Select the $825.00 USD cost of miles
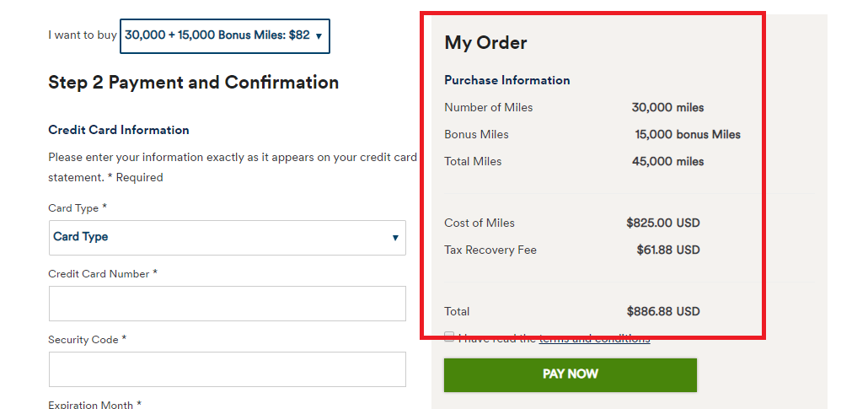The height and width of the screenshot is (409, 868). [x=663, y=223]
